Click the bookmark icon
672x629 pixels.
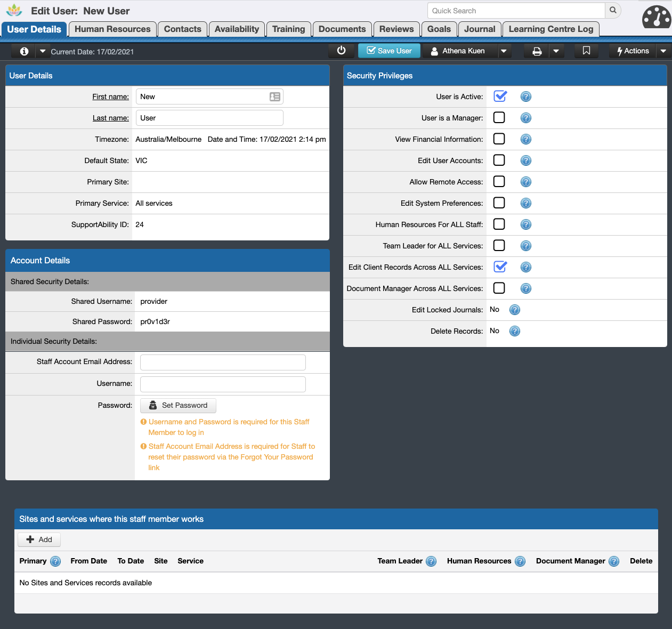pos(586,51)
